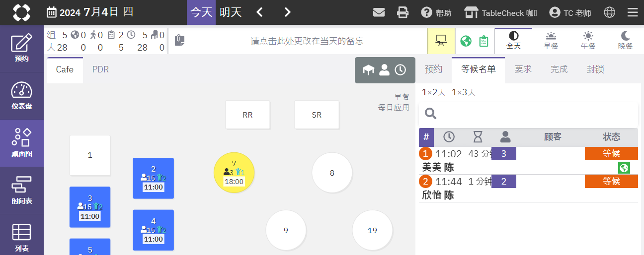
Task: Click the clipboard count icon in summary
Action: point(111,35)
